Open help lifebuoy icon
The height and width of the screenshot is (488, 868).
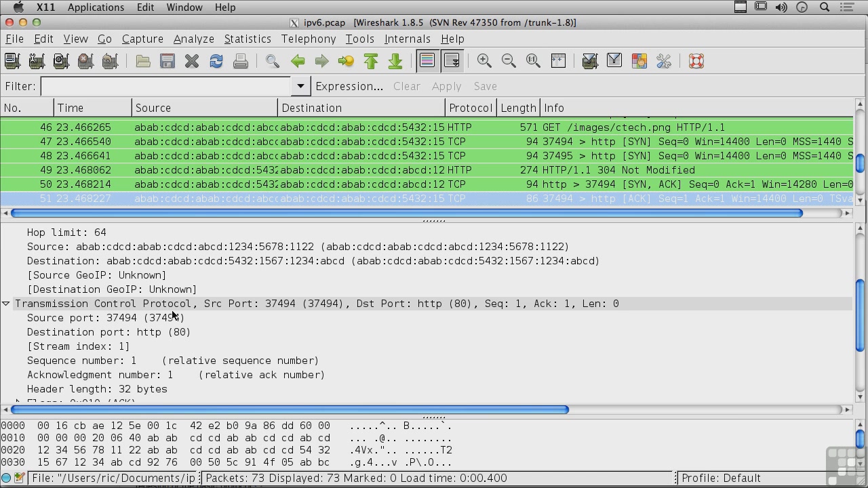(696, 61)
